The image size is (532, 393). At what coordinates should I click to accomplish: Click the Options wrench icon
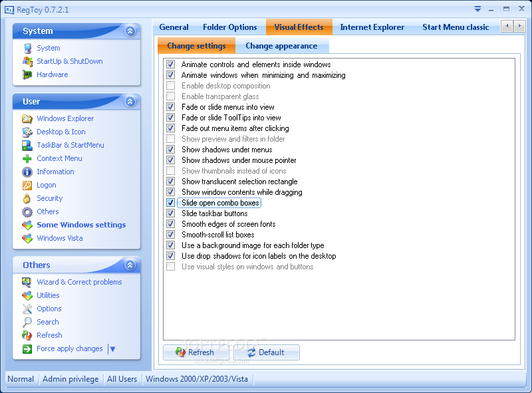[x=27, y=309]
